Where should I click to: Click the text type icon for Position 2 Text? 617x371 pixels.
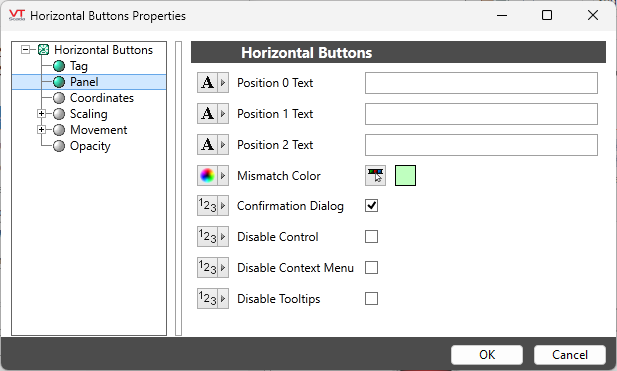coord(207,145)
